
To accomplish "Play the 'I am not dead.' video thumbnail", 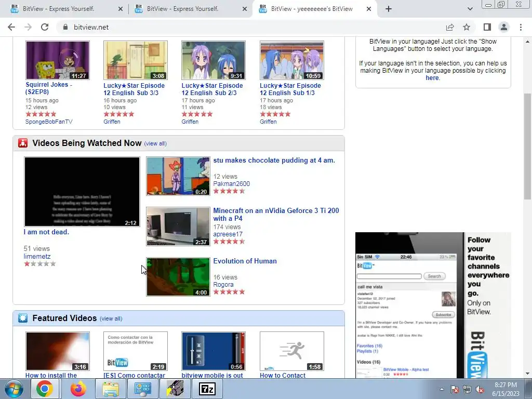I will (82, 192).
